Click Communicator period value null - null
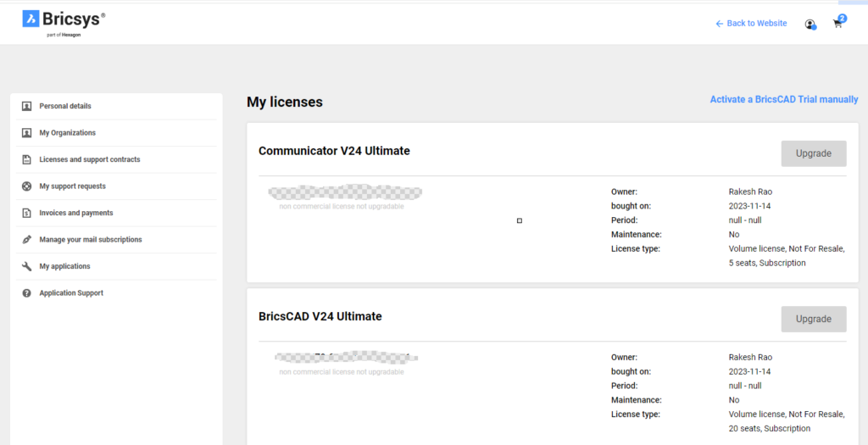Viewport: 868px width, 445px height. click(x=745, y=220)
